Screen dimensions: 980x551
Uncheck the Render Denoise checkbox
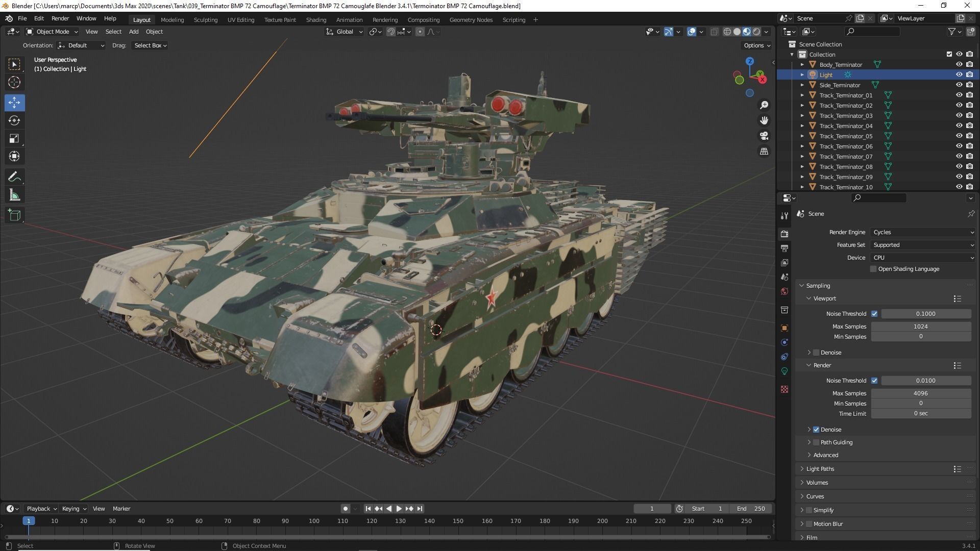coord(816,430)
